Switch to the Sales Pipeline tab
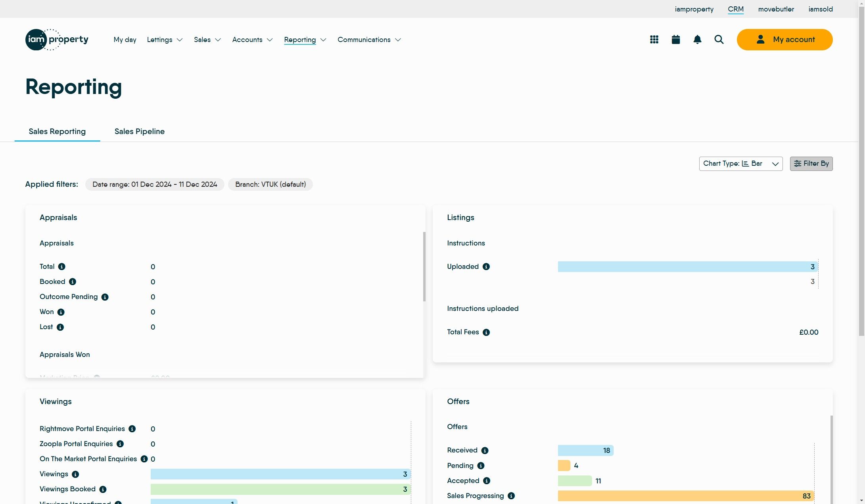This screenshot has width=865, height=504. (x=140, y=132)
